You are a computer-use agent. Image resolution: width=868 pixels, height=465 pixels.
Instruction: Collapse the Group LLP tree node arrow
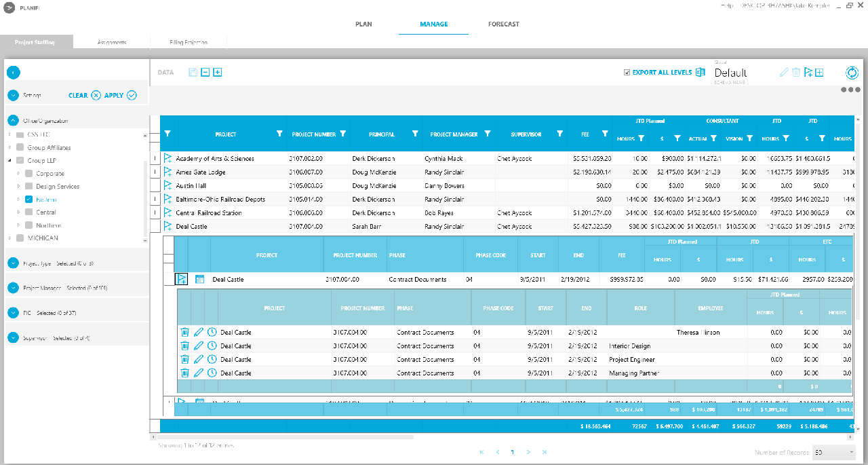(x=10, y=161)
